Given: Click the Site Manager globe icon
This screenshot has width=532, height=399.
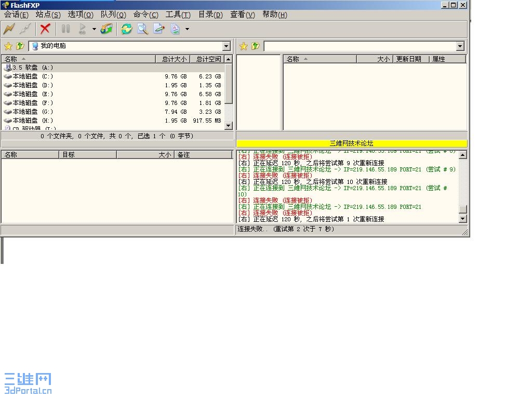Looking at the screenshot, I should [107, 29].
